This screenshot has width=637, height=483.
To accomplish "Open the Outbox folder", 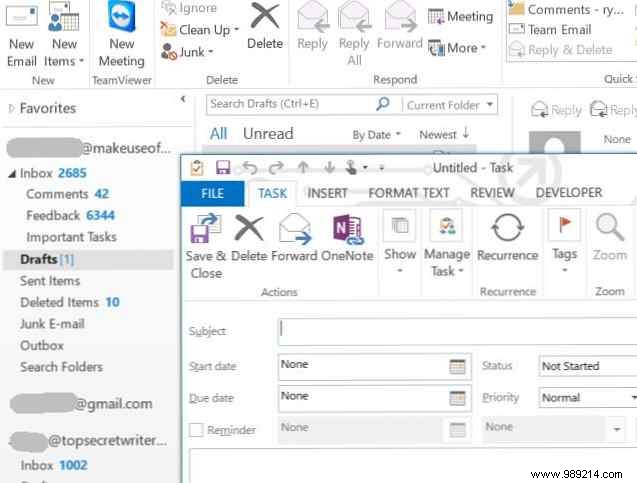I will coord(42,346).
